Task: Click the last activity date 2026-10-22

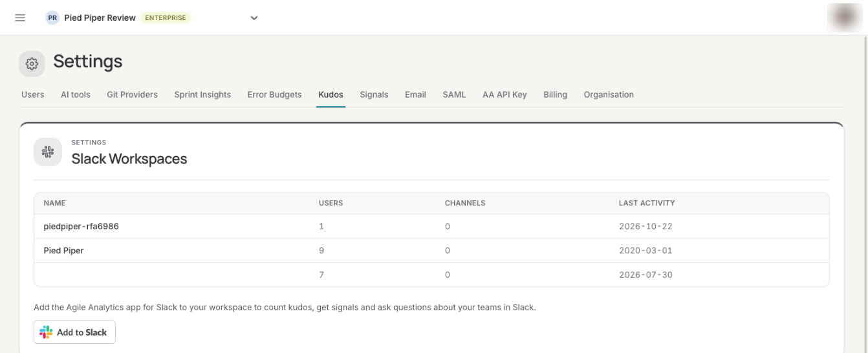Action: pyautogui.click(x=646, y=227)
